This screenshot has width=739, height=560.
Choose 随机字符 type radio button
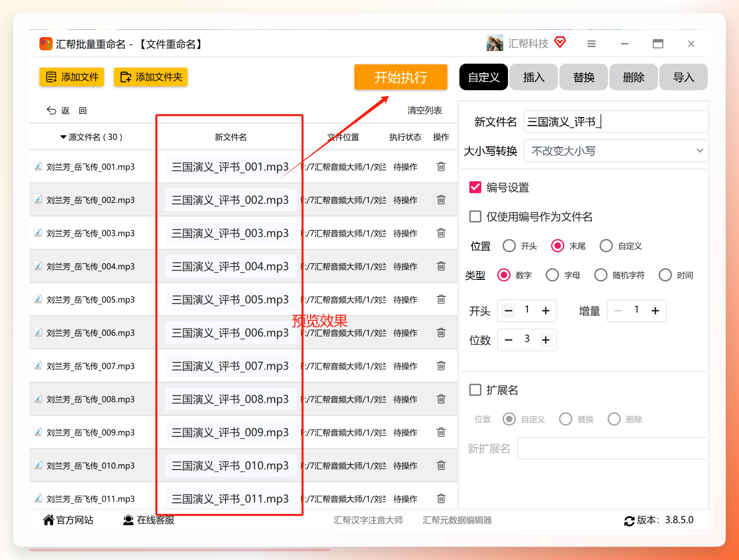coord(601,275)
